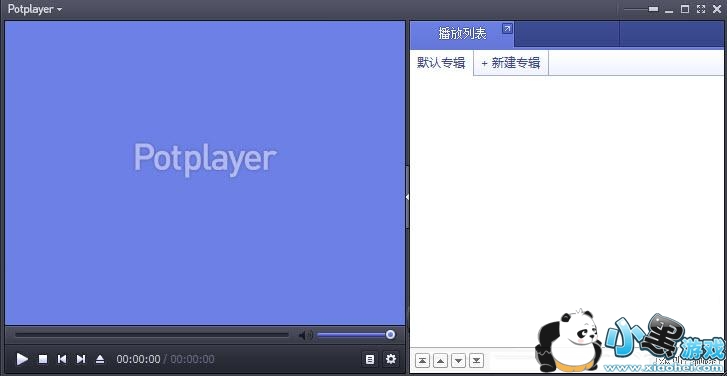This screenshot has width=727, height=376.
Task: Detach the playlist with the pop-out icon
Action: point(507,29)
